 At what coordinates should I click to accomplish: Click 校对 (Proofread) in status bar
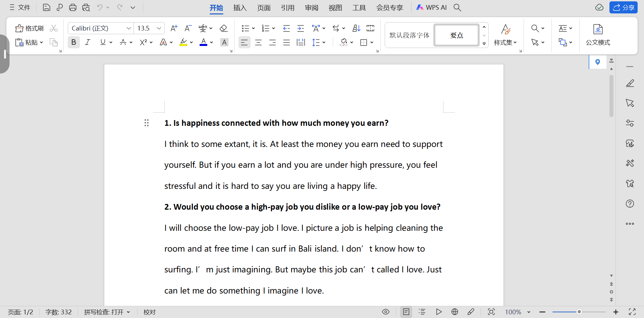pos(150,312)
